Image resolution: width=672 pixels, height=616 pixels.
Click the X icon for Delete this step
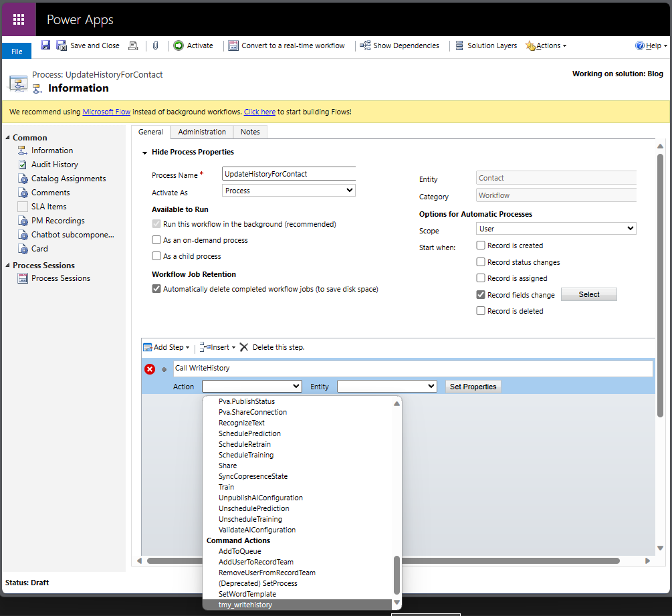tap(244, 347)
